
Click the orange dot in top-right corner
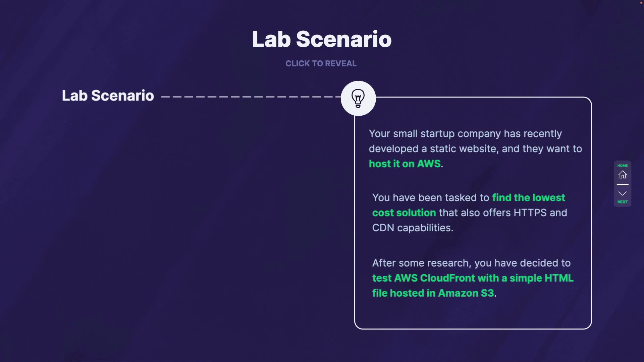[x=641, y=3]
